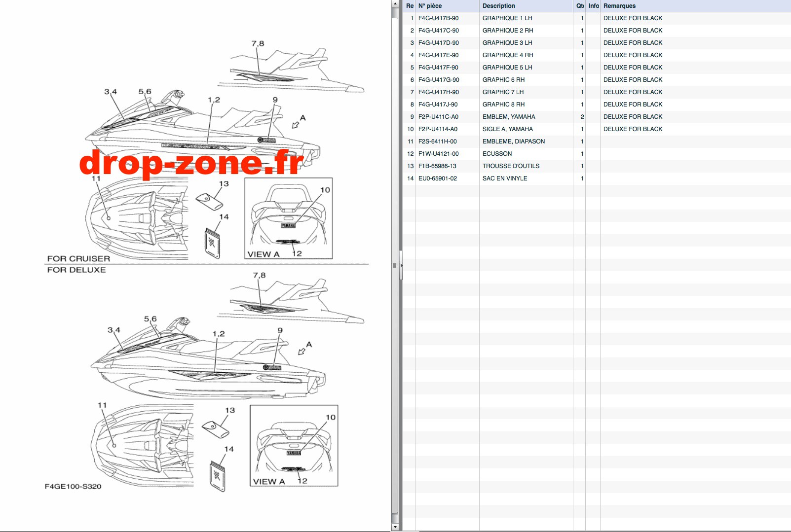Select part number F4G-U417G-90

pos(439,80)
